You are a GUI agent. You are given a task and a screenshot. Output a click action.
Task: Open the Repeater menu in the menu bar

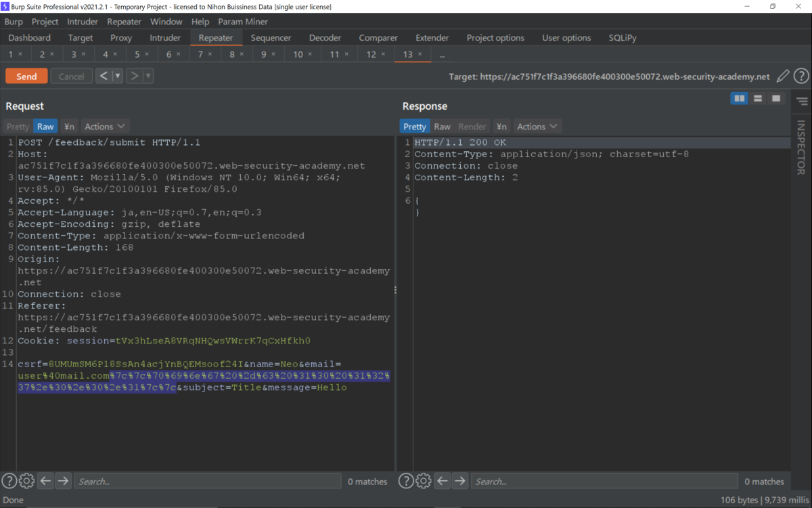point(125,22)
